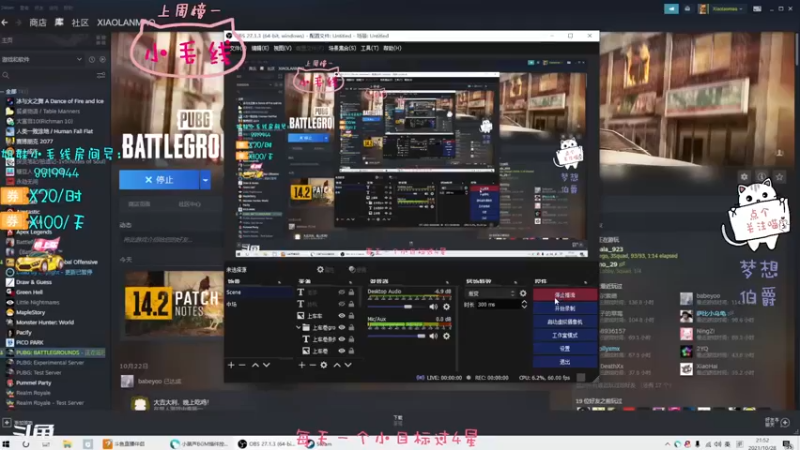This screenshot has height=450, width=800.
Task: Open transition properties gear in OBS
Action: coord(523,293)
